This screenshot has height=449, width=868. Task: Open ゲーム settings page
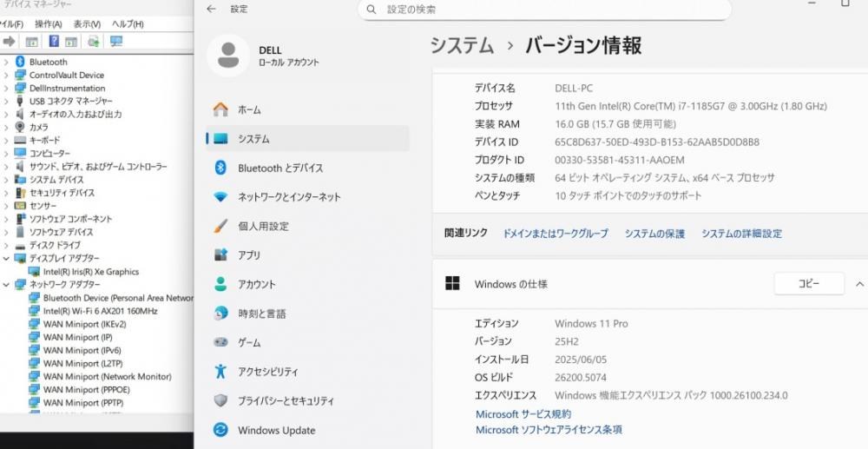point(307,343)
